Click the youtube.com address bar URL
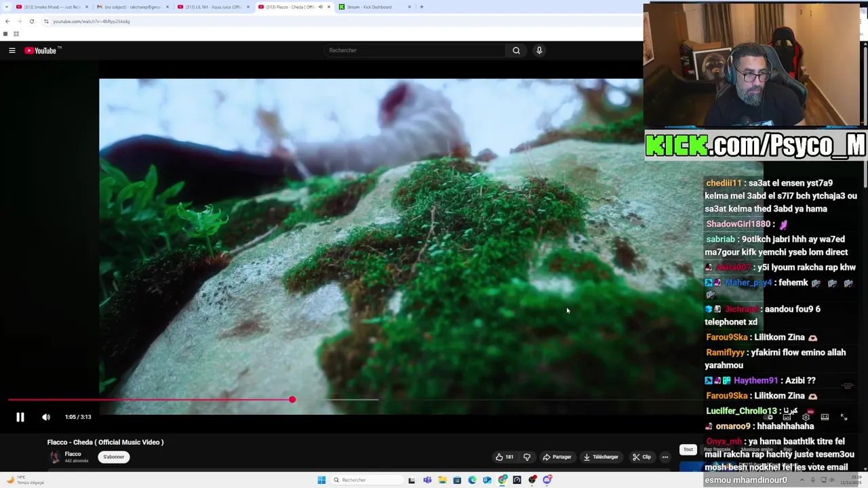Viewport: 868px width, 488px height. [x=92, y=21]
